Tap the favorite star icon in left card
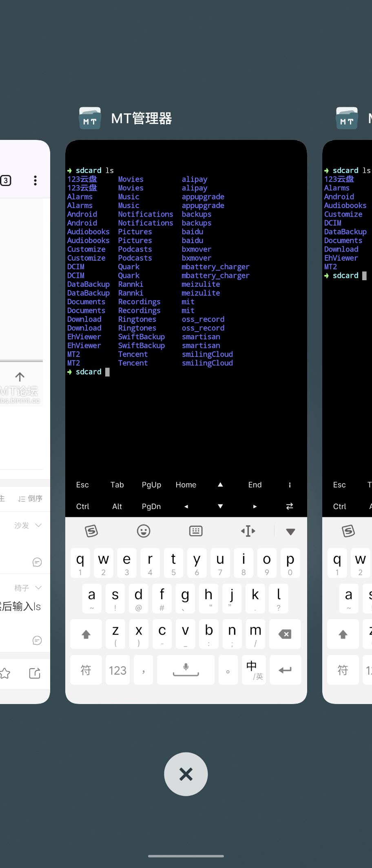Viewport: 372px width, 868px height. coord(4,673)
